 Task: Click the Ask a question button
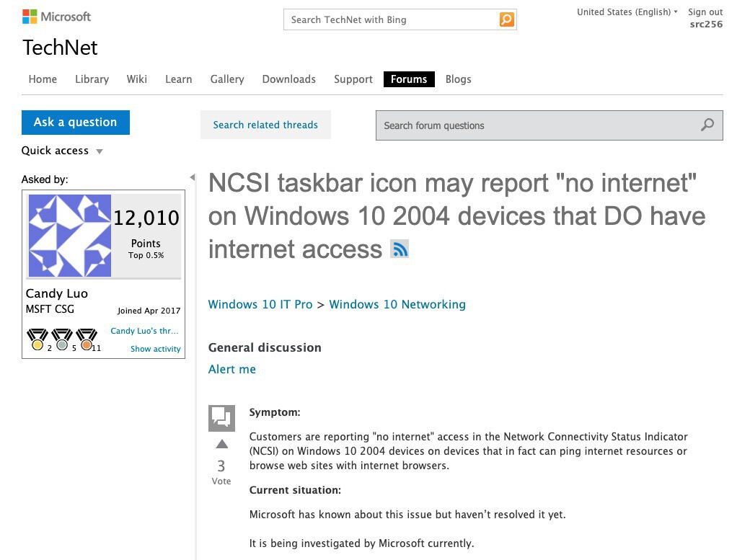76,123
